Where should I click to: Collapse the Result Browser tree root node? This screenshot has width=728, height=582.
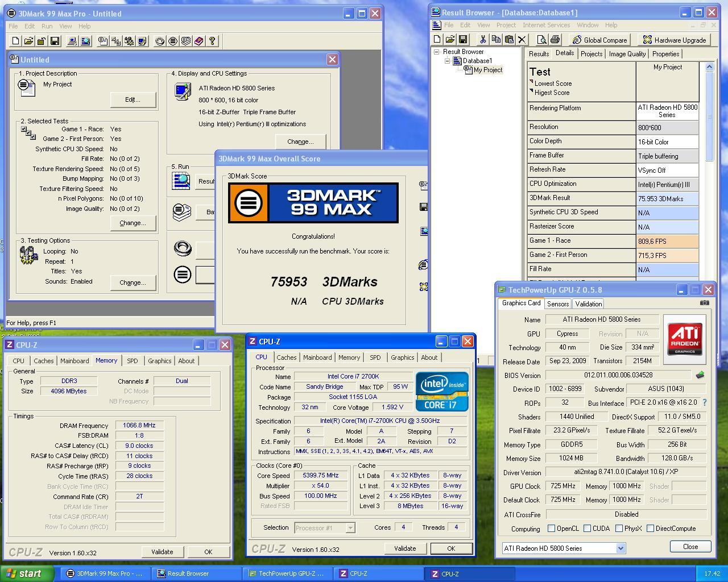tap(437, 52)
